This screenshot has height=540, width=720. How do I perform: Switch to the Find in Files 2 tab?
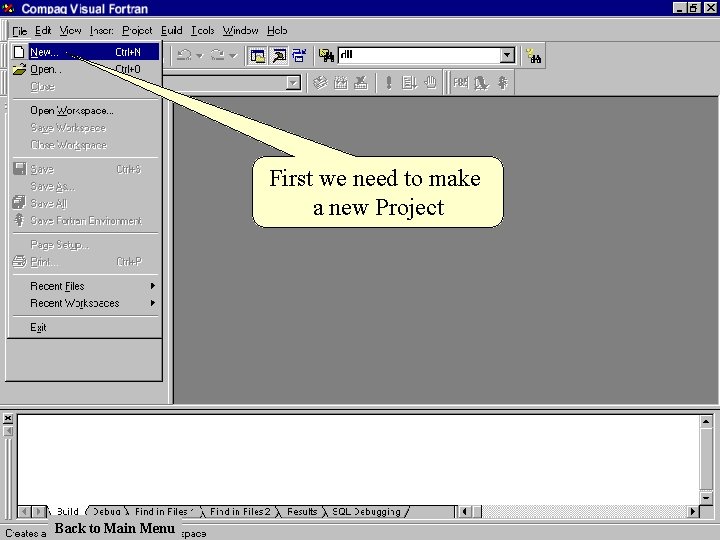pos(240,512)
